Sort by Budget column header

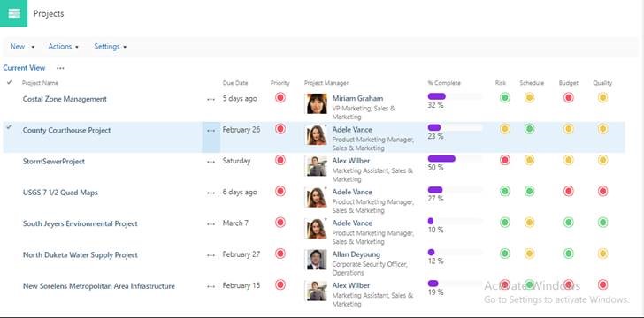569,83
